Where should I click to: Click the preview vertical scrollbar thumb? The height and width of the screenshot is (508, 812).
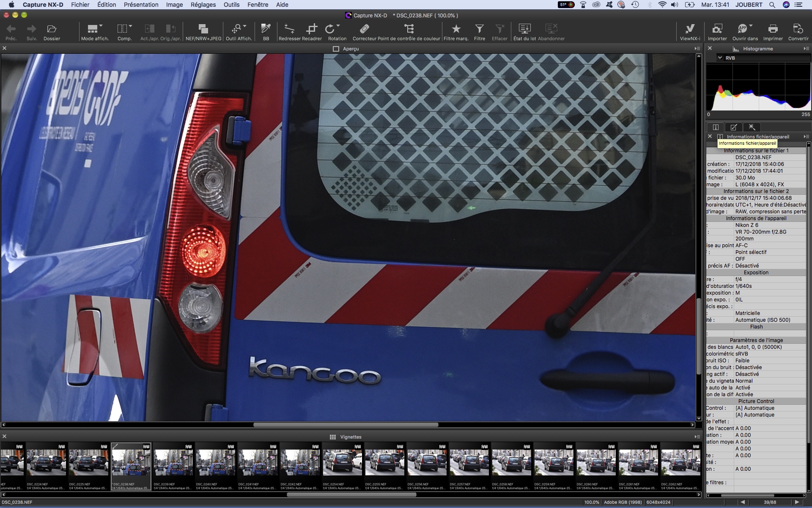699,336
